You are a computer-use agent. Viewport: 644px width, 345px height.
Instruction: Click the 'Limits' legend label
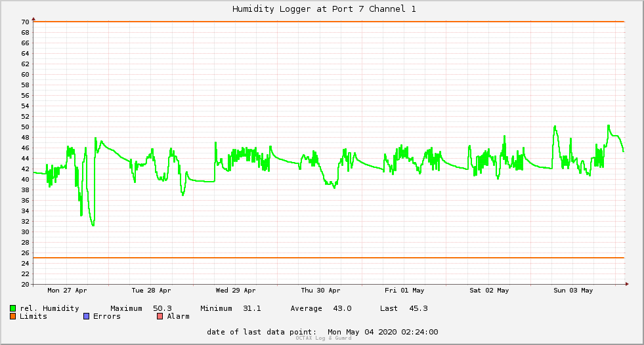tap(33, 316)
